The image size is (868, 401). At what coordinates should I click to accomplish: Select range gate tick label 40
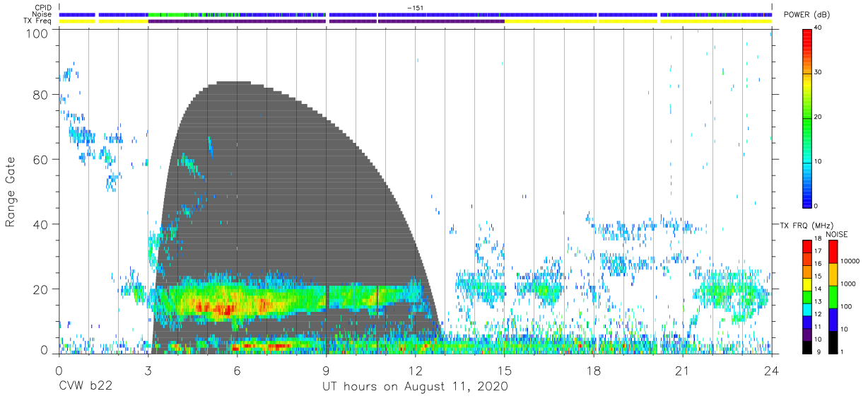[x=41, y=224]
